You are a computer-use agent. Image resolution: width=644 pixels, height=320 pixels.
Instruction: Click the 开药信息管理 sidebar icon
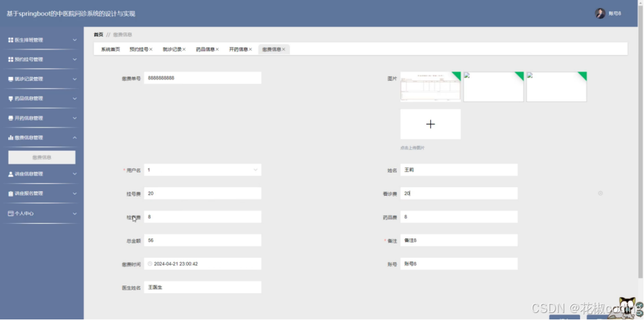[10, 118]
